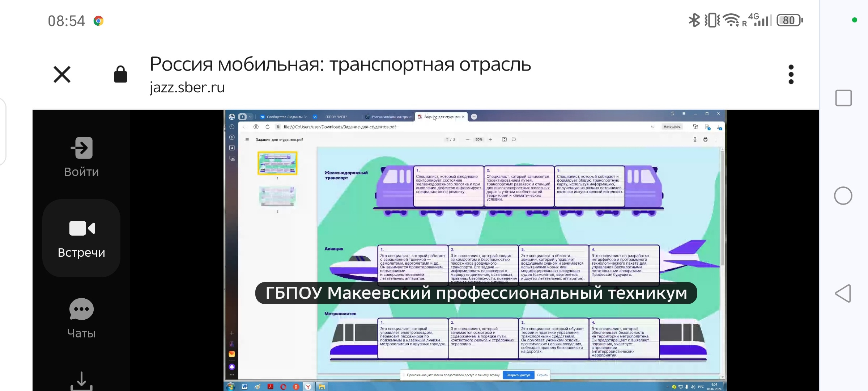
Task: Click the Метрополитен heading
Action: 340,314
